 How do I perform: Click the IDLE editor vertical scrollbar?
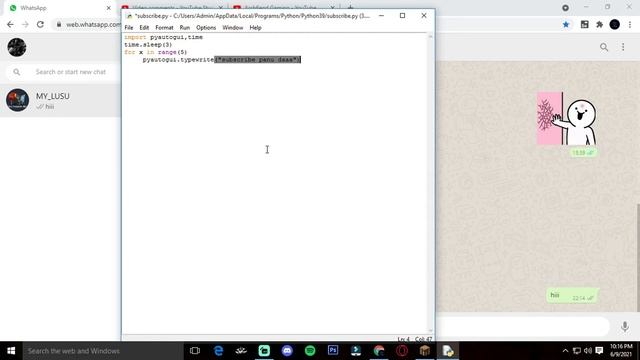pyautogui.click(x=430, y=184)
